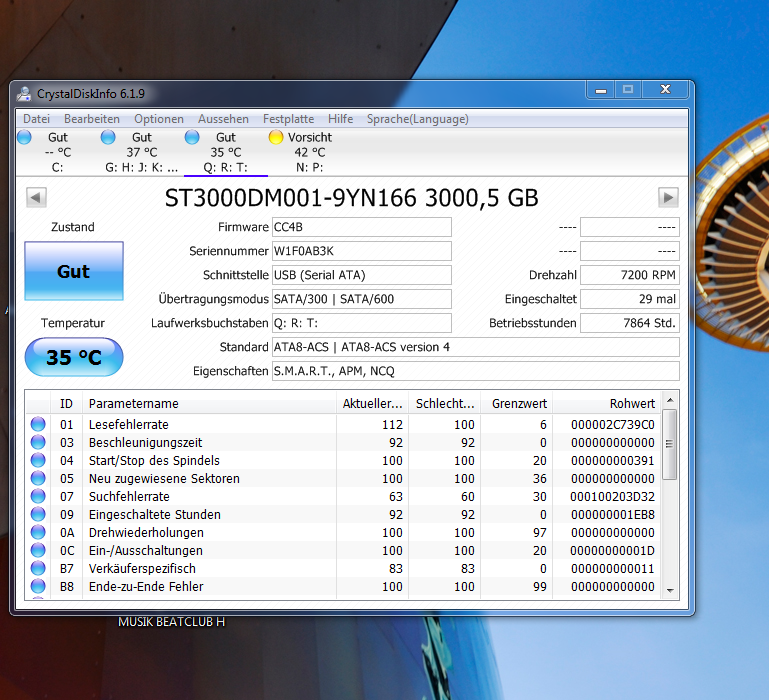Select the Start/Stop des Spindels parameter name
The height and width of the screenshot is (700, 769).
pos(154,460)
